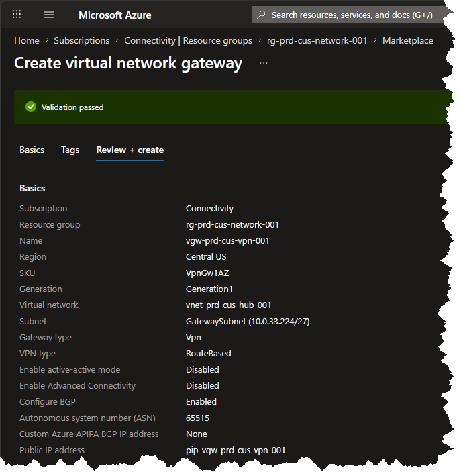Click the Region field label
Viewport: 459px width, 476px height.
(x=33, y=257)
